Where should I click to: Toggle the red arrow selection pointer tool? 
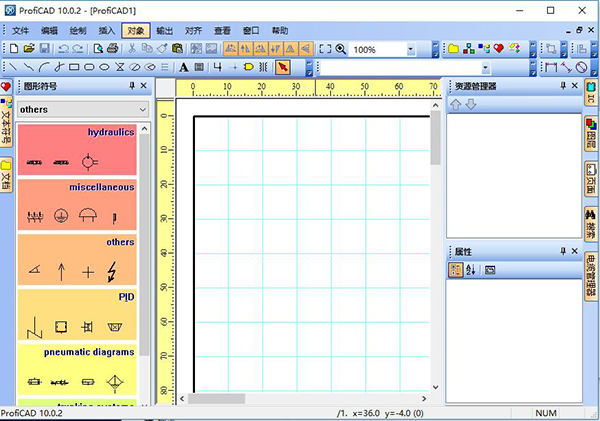pos(283,67)
